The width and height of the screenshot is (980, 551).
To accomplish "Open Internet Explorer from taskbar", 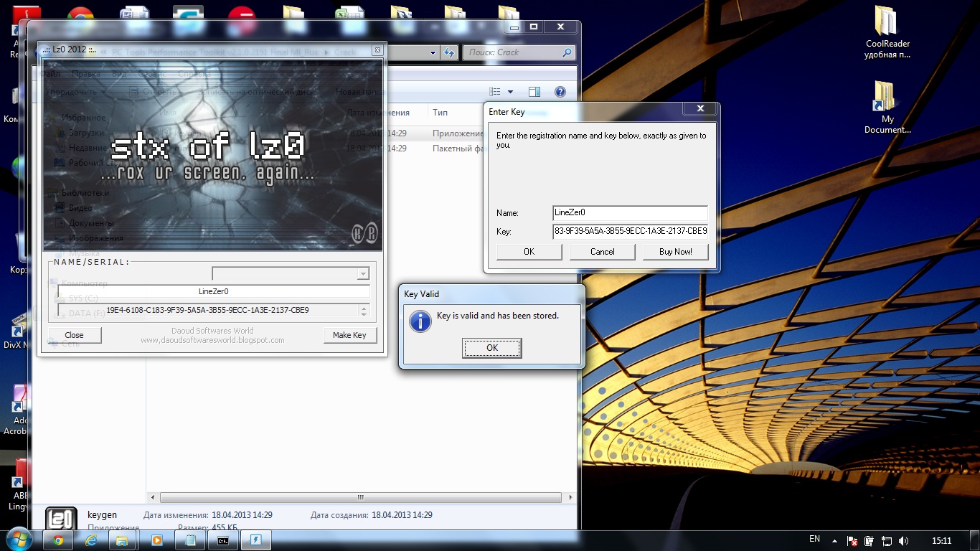I will (x=90, y=541).
